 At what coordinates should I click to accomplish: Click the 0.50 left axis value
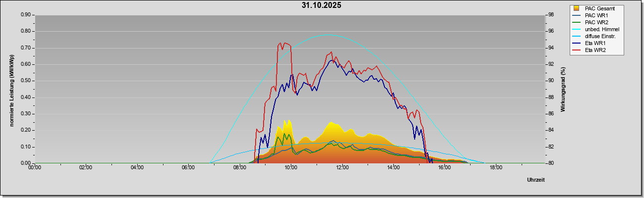click(x=26, y=81)
